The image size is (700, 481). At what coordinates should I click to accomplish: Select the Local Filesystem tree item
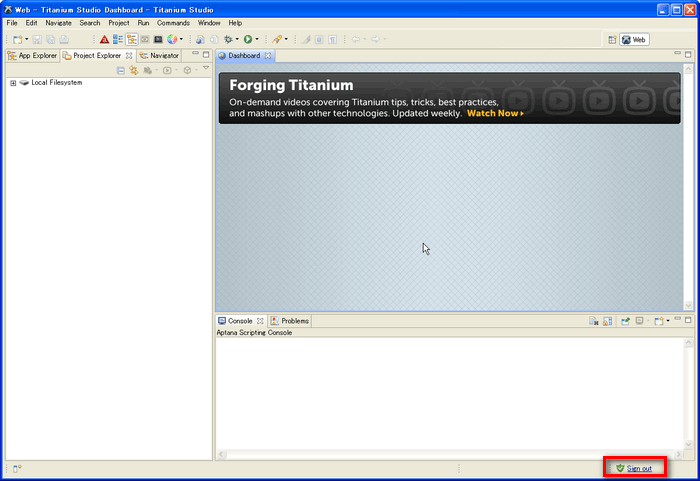pos(57,83)
